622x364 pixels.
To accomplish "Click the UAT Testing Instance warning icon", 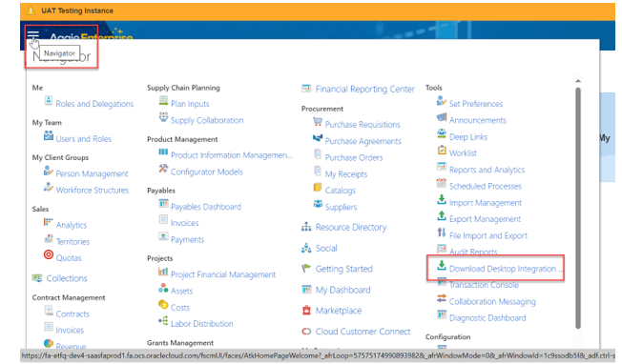I will (x=31, y=10).
